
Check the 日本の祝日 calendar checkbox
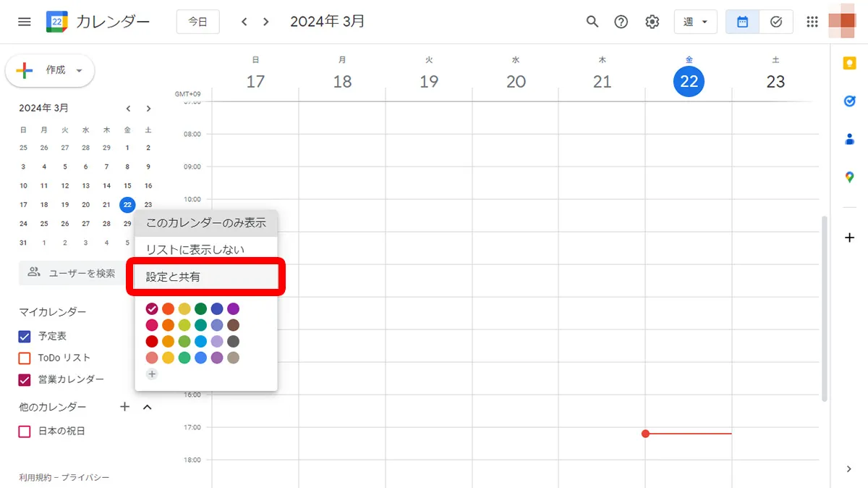(x=25, y=431)
